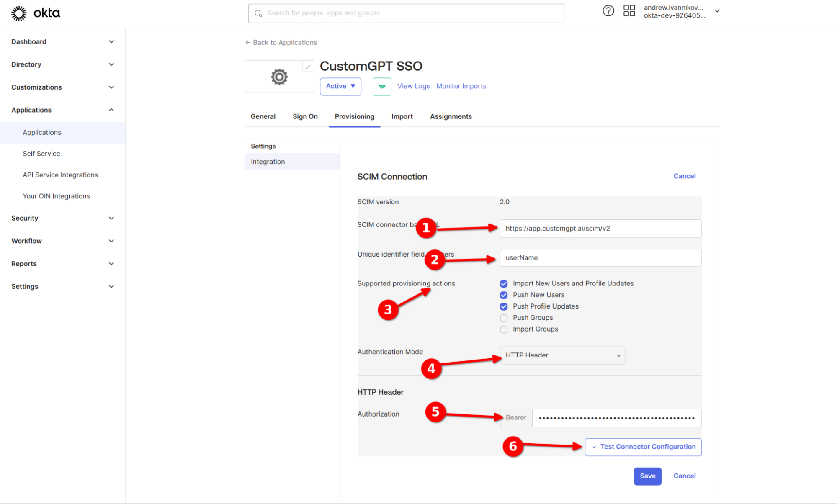Click the Monitor Imports link

tap(461, 86)
